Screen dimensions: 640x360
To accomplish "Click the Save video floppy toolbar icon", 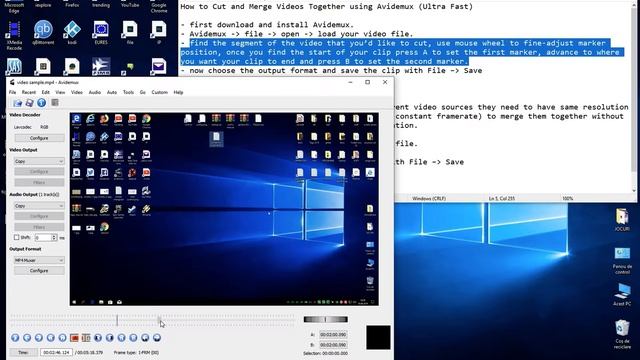I will pos(29,103).
